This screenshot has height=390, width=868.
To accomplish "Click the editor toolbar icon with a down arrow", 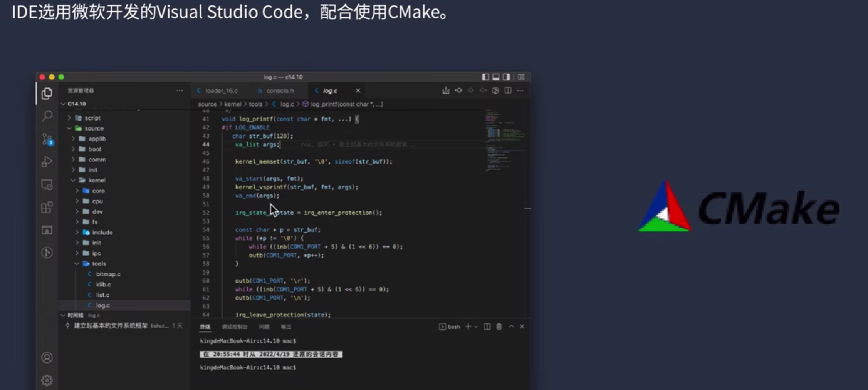I will point(446,90).
